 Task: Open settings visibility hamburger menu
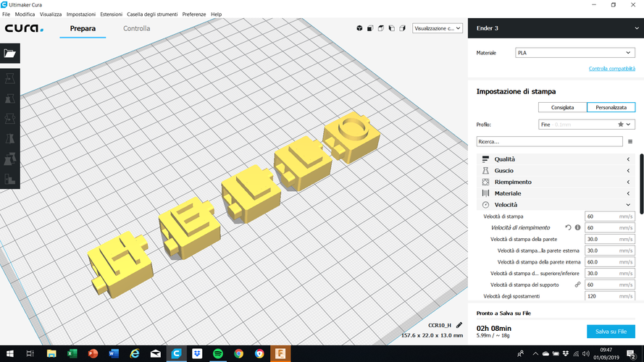[x=630, y=142]
